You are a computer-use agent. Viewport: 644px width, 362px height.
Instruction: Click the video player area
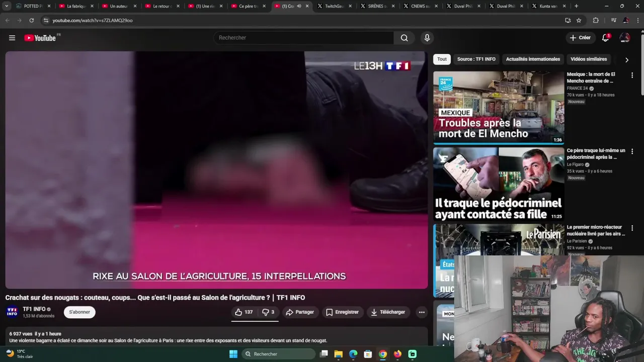click(216, 170)
